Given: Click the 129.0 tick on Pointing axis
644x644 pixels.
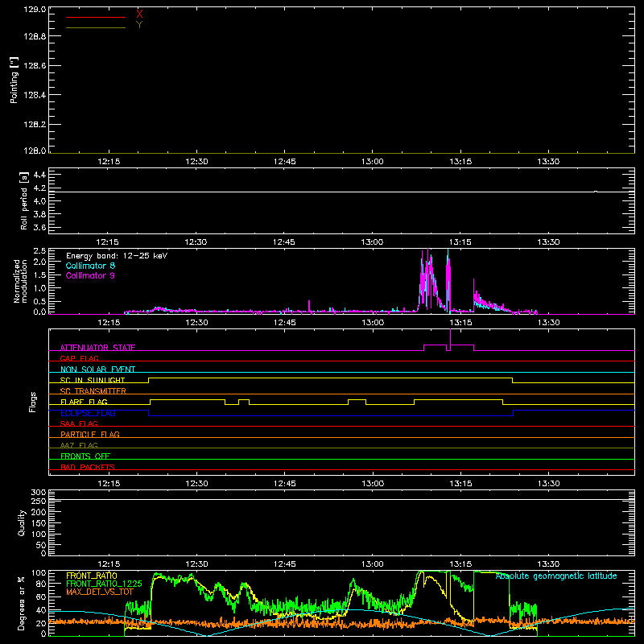Looking at the screenshot, I should (x=35, y=10).
